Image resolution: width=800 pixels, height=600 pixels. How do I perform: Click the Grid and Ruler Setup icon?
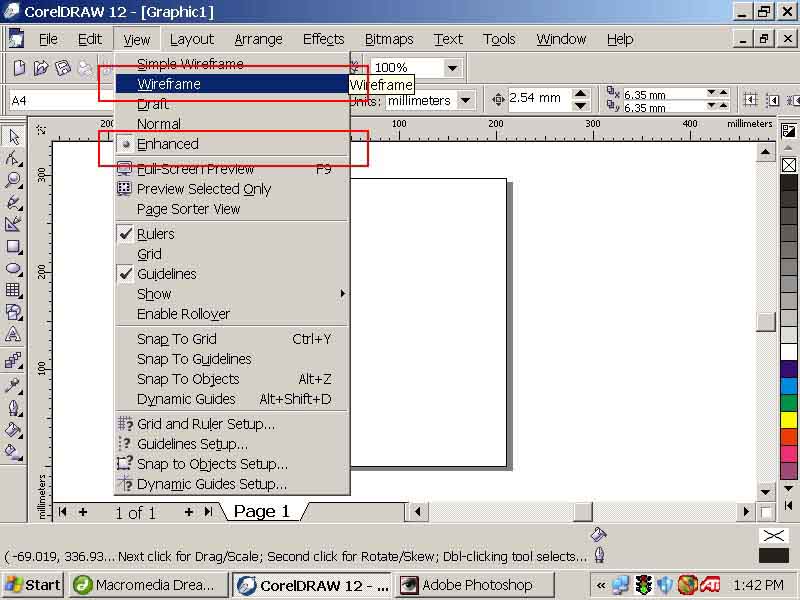coord(124,423)
